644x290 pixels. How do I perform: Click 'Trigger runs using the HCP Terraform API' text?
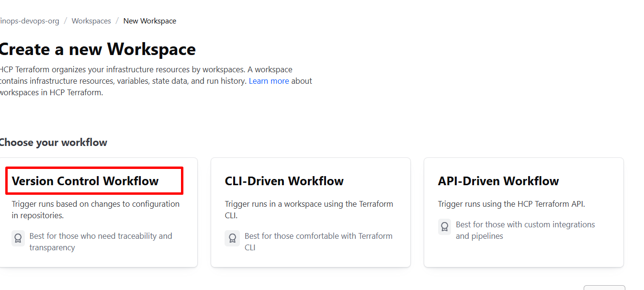[x=511, y=204]
